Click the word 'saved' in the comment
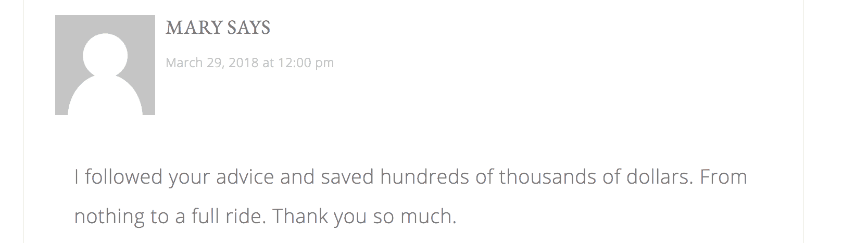Image resolution: width=868 pixels, height=243 pixels. click(347, 177)
